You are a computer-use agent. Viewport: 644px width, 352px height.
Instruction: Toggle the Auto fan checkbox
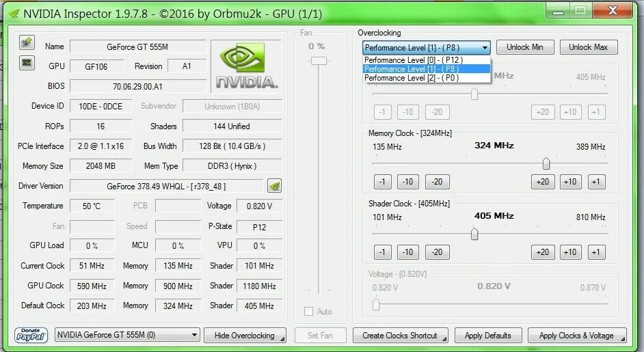point(308,312)
